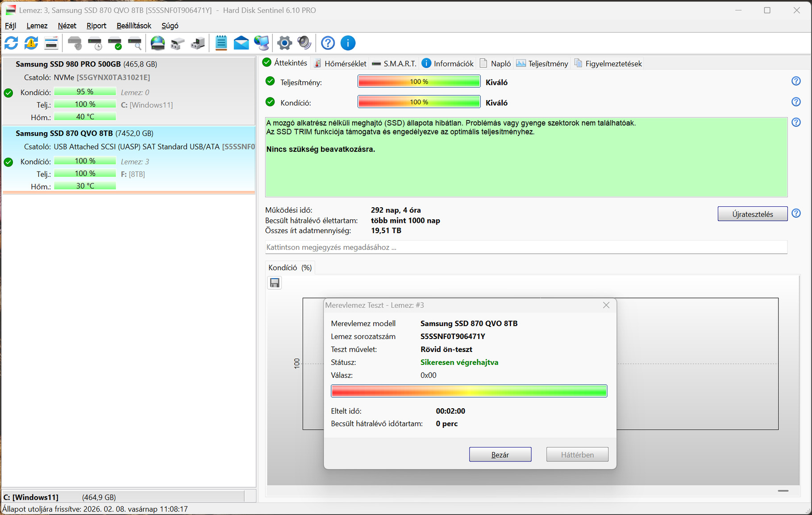Click the disk with speaker toolbar icon
This screenshot has width=812, height=515.
pyautogui.click(x=75, y=43)
